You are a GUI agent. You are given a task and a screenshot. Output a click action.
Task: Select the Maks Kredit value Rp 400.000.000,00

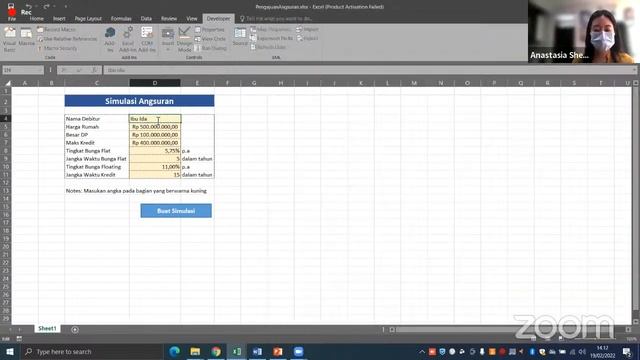(x=155, y=143)
